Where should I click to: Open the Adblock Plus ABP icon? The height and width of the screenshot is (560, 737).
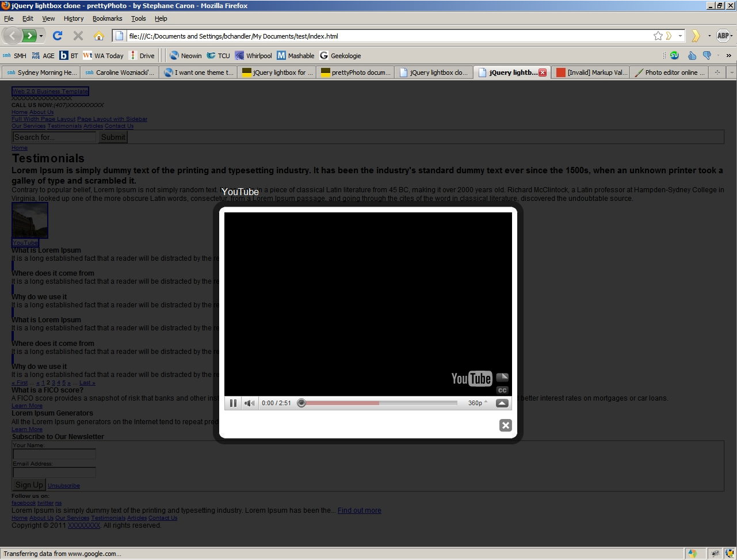(x=723, y=36)
